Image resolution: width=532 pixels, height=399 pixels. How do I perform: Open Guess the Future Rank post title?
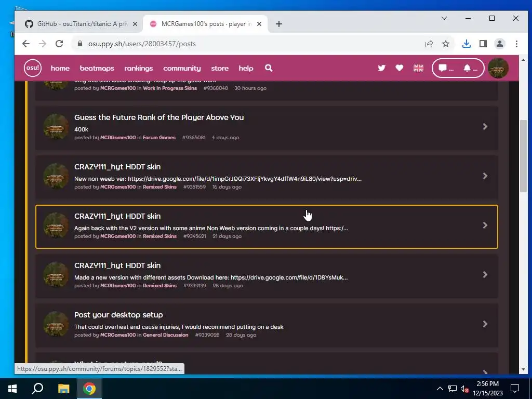click(159, 117)
